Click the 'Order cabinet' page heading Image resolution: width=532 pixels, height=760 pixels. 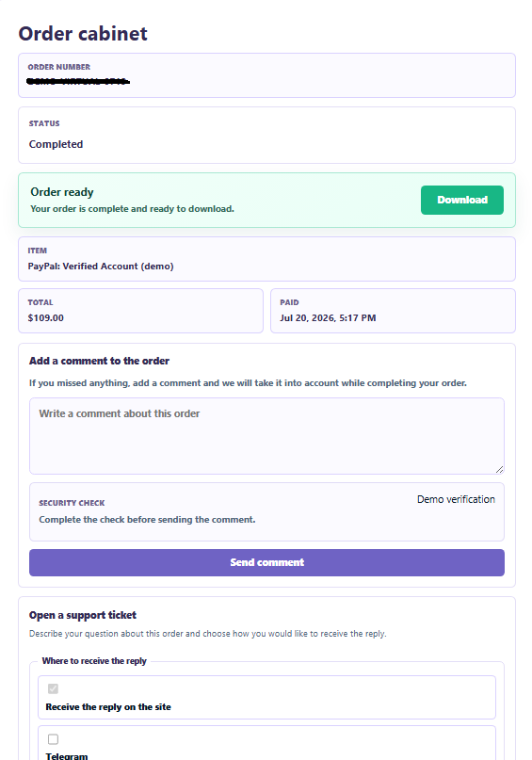(x=83, y=34)
